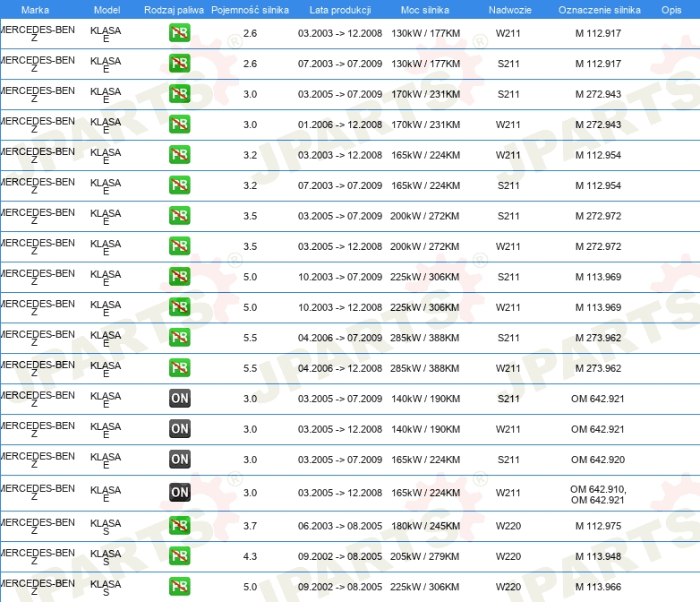This screenshot has width=700, height=602.
Task: Click the Opis column header
Action: [671, 10]
